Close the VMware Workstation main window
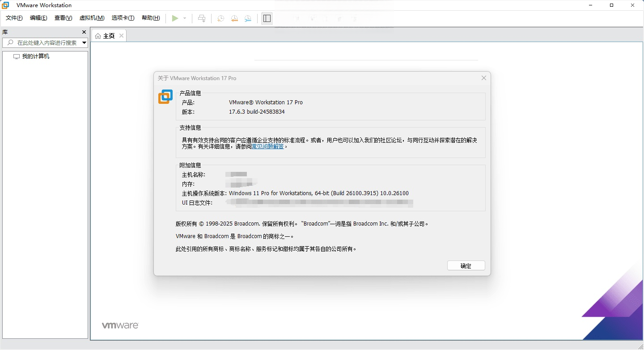 632,5
